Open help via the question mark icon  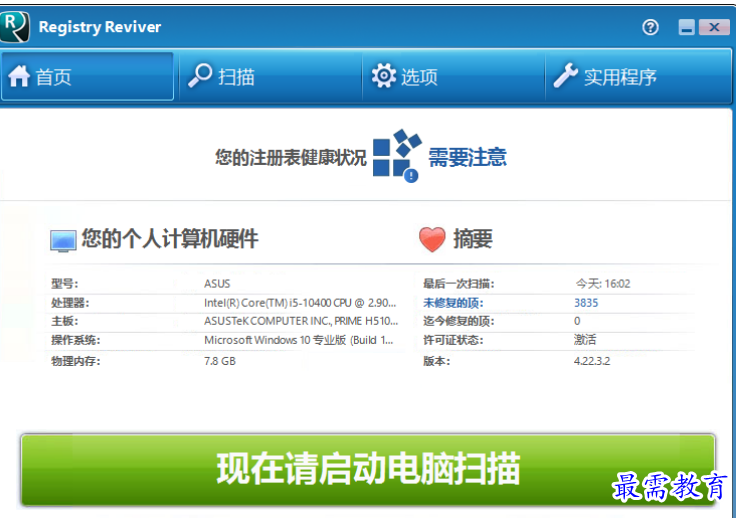pos(650,27)
